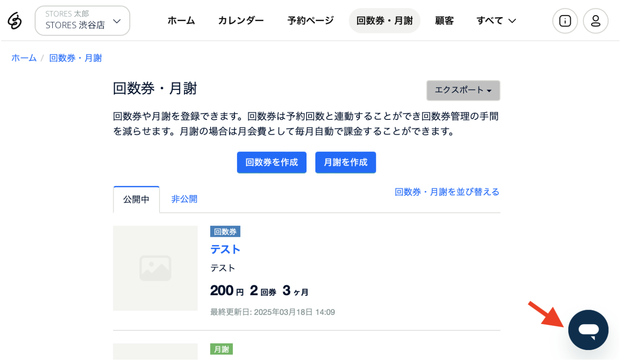Click the 2 回券 count text

pyautogui.click(x=263, y=291)
